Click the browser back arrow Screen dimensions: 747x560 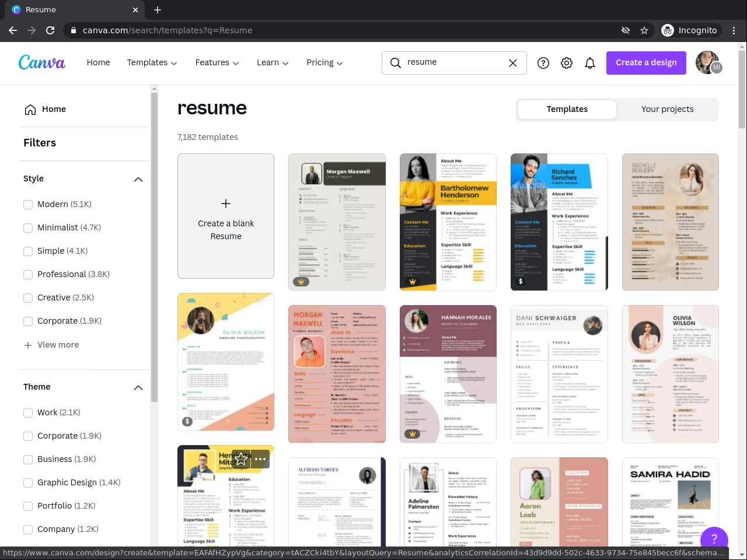tap(13, 30)
